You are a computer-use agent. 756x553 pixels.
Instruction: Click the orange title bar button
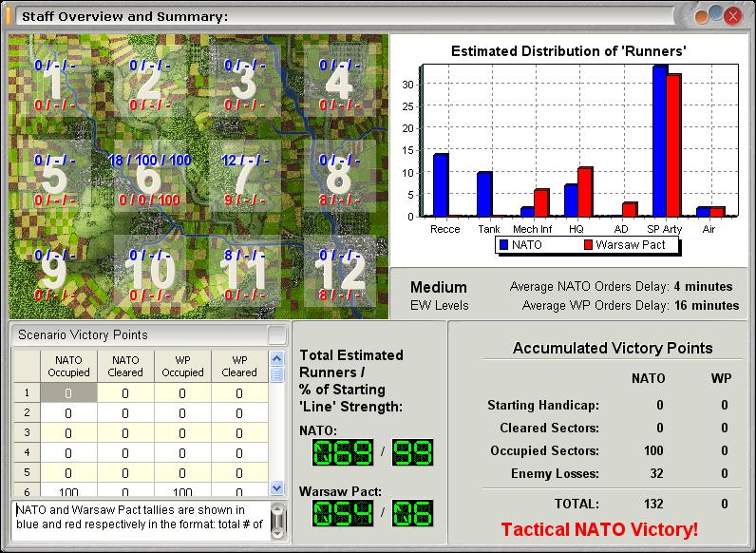(x=702, y=17)
